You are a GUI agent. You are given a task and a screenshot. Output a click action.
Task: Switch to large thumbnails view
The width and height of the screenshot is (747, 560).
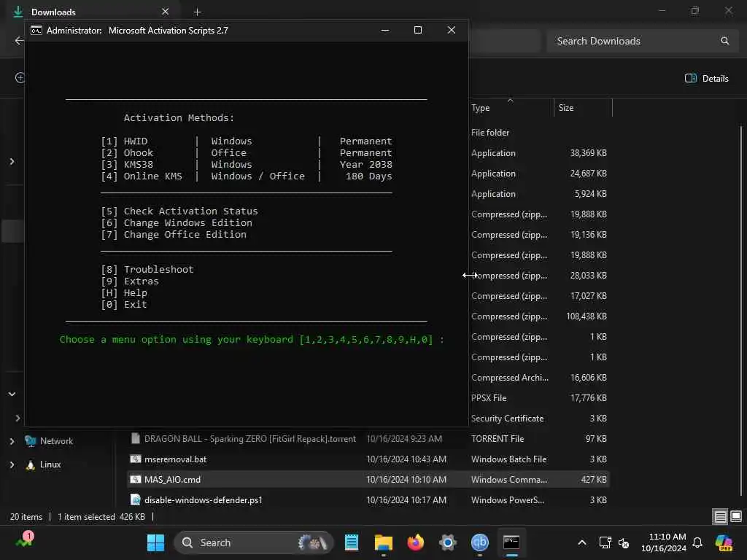click(x=736, y=516)
